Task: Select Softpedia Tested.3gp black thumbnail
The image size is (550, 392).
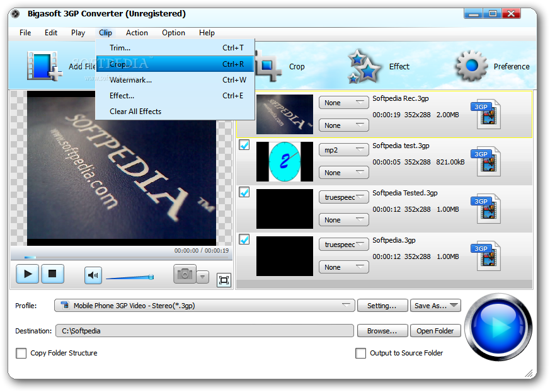Action: click(285, 209)
